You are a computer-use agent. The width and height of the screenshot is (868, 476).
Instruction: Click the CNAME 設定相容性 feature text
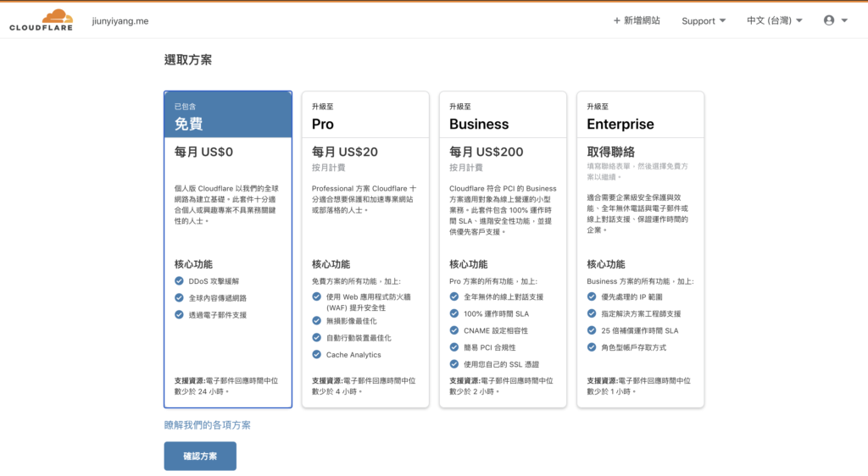pos(495,330)
